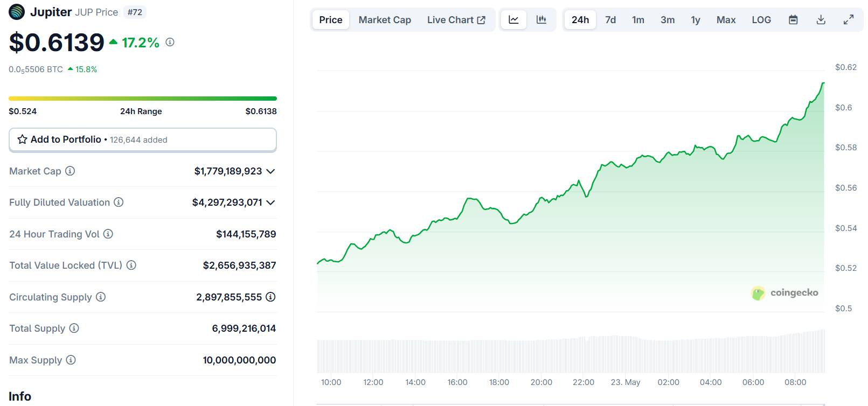Click the Max Supply info icon
The width and height of the screenshot is (868, 406).
(71, 360)
